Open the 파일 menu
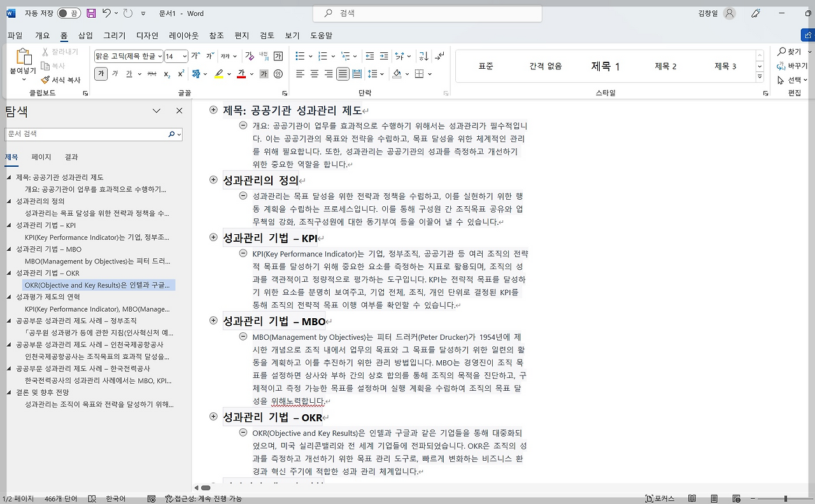This screenshot has width=815, height=504. [x=15, y=36]
